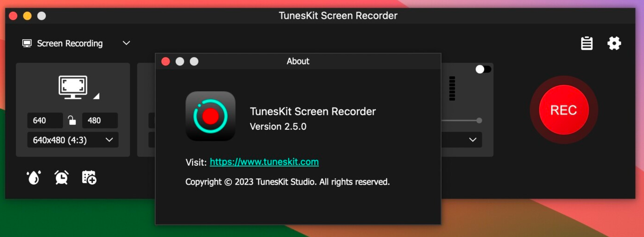Open the recording history list icon
The width and height of the screenshot is (644, 237).
(x=586, y=43)
